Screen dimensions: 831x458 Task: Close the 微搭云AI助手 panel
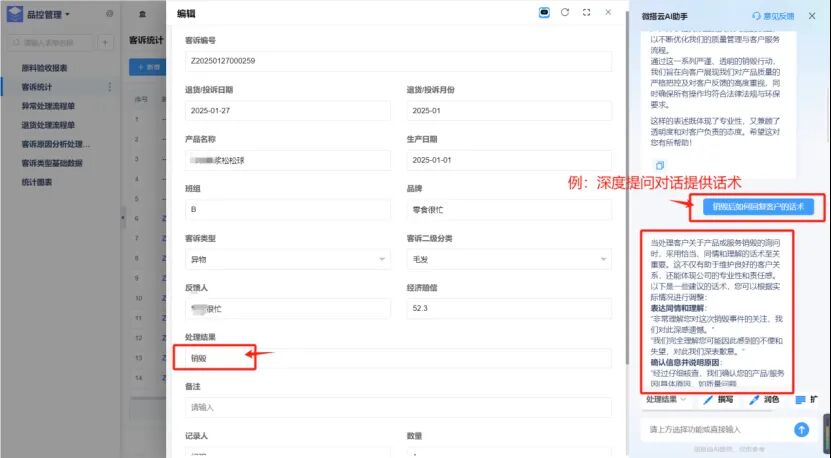pyautogui.click(x=812, y=16)
